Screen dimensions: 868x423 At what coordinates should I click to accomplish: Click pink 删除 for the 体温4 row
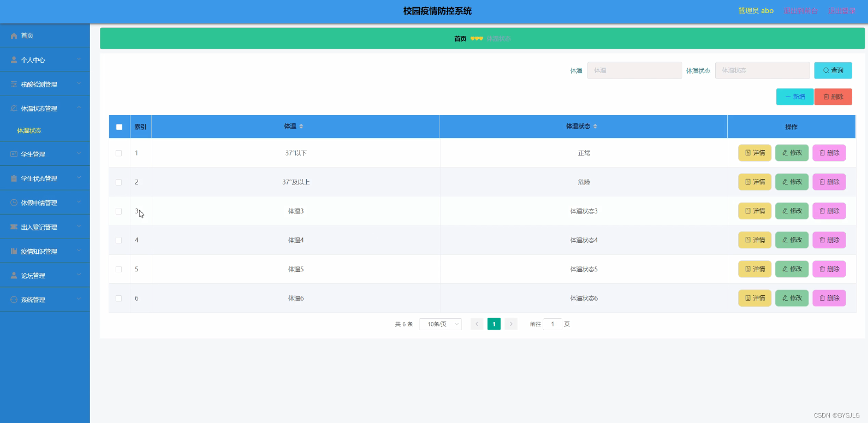829,240
